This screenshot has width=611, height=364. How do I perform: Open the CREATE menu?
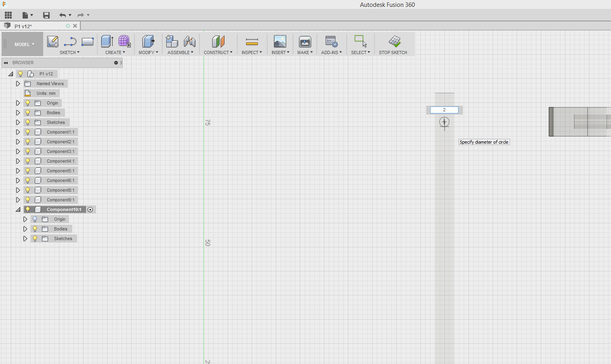pos(115,52)
